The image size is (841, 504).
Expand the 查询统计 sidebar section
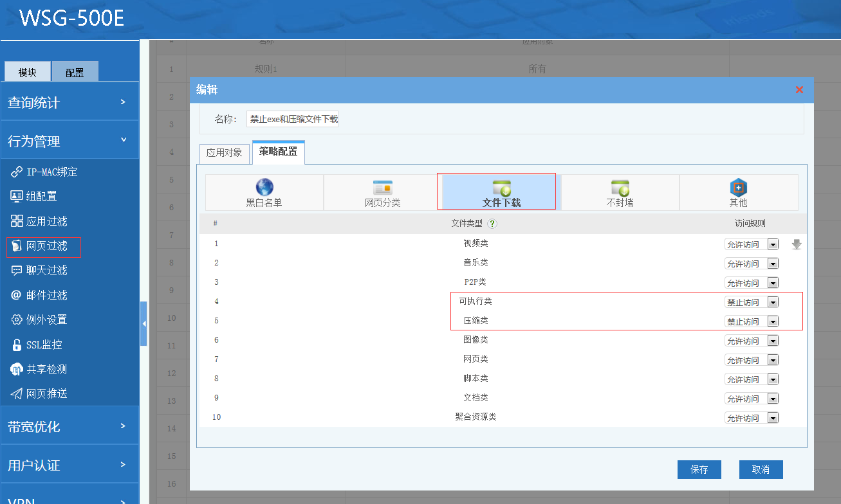tap(69, 102)
